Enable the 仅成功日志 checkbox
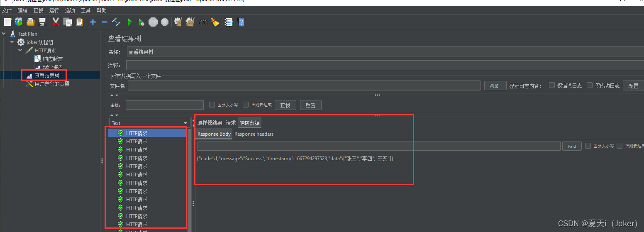Viewport: 644px width, 232px height. (x=590, y=85)
